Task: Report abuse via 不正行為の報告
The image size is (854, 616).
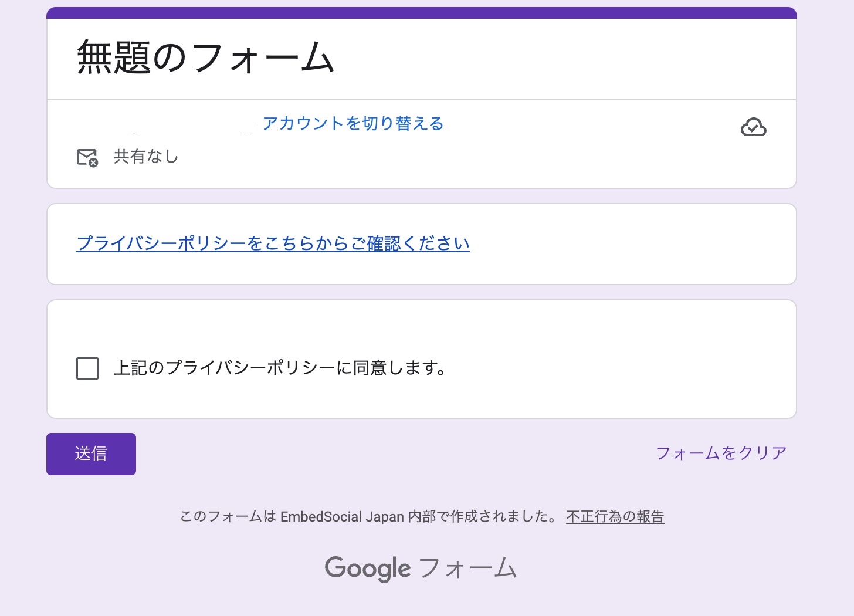Action: point(615,516)
